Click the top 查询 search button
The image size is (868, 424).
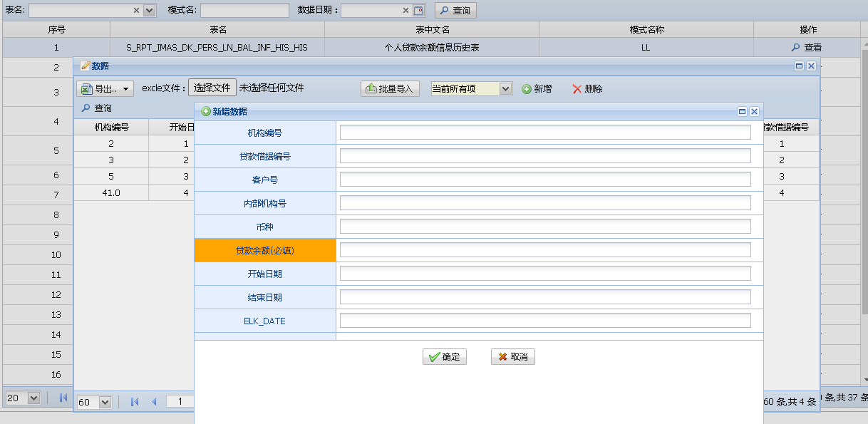pyautogui.click(x=455, y=11)
